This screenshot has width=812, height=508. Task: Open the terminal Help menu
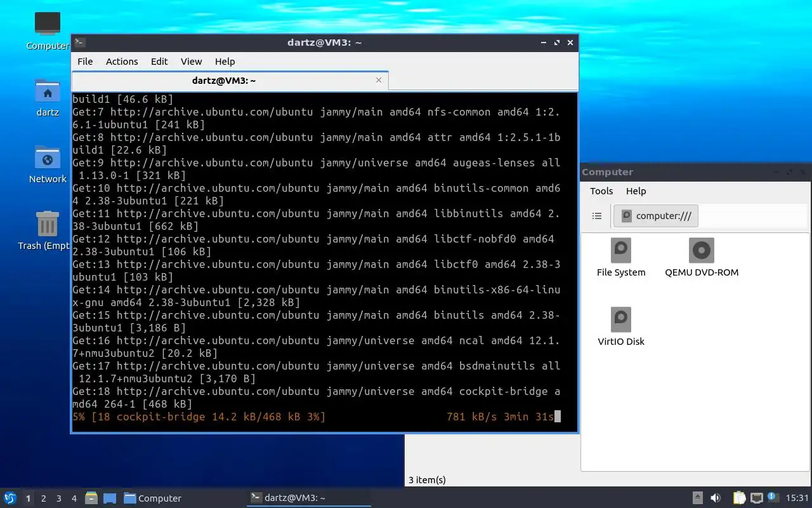[225, 62]
